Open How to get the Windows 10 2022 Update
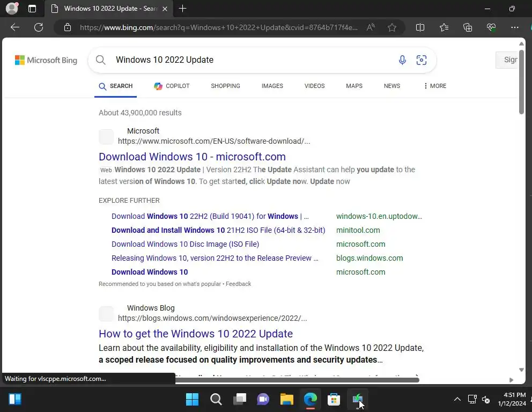The height and width of the screenshot is (412, 532). (195, 334)
